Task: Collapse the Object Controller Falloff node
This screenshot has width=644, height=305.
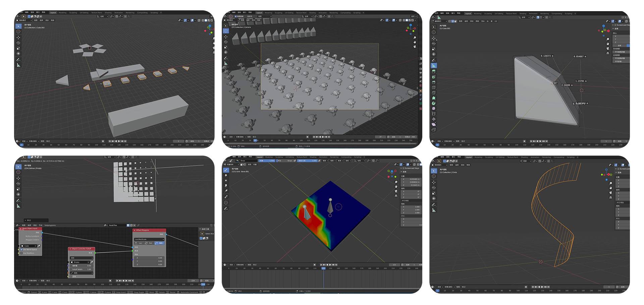Action: click(70, 249)
